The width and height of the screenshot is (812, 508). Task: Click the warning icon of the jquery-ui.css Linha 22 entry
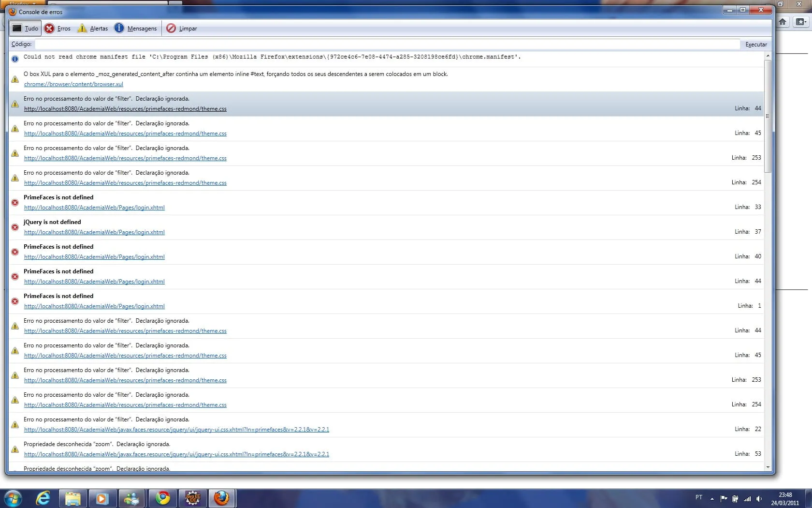15,425
